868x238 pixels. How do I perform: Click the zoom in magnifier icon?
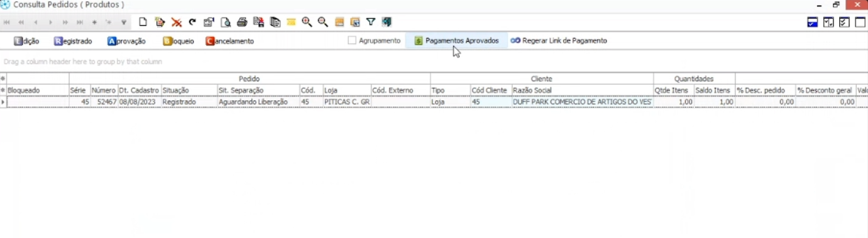[307, 22]
